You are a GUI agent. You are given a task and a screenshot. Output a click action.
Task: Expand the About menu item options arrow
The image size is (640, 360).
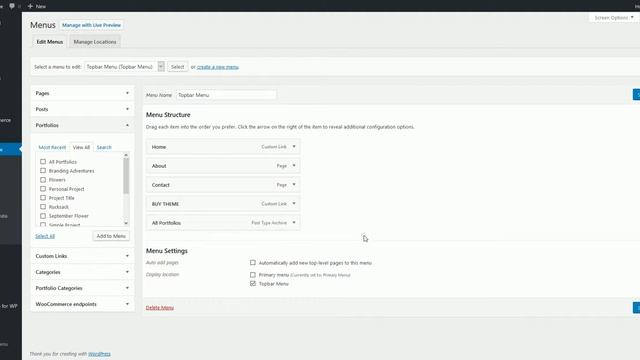coord(294,166)
